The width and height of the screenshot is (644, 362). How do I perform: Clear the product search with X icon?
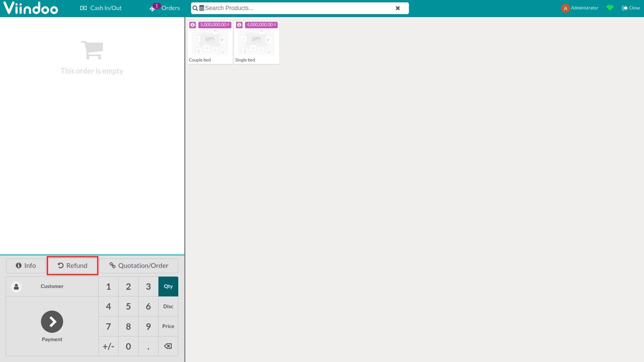click(x=398, y=8)
